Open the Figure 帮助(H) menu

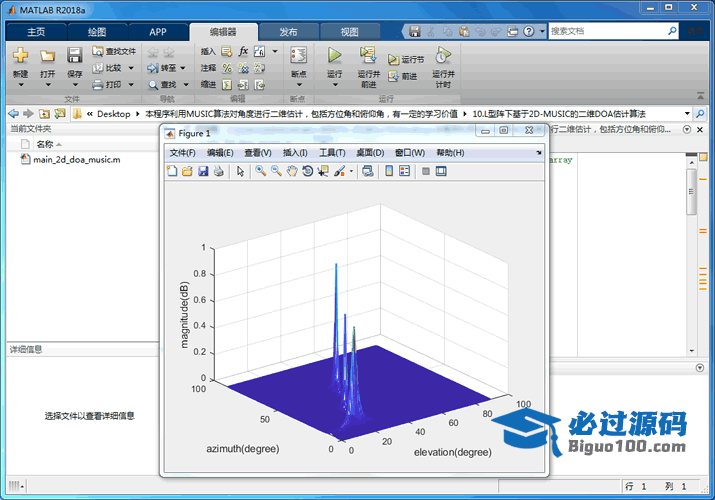(x=450, y=153)
